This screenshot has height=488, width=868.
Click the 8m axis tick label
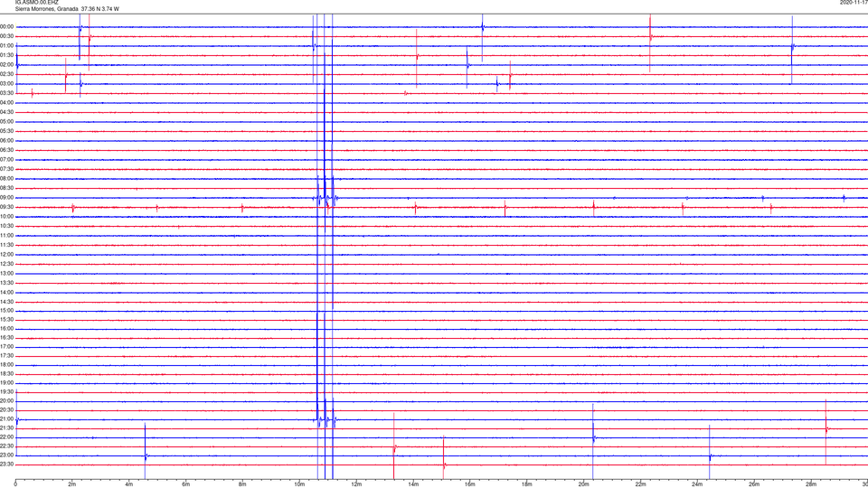click(242, 484)
